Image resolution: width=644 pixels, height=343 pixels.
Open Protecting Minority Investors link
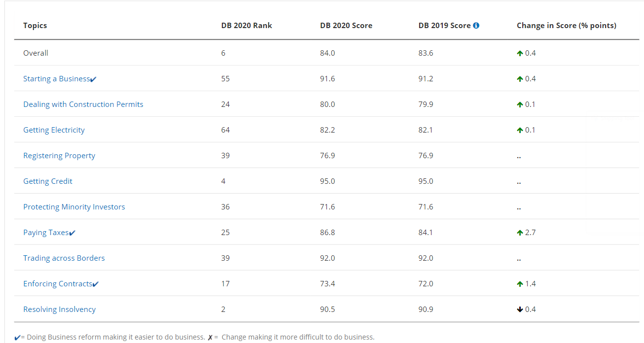point(74,207)
